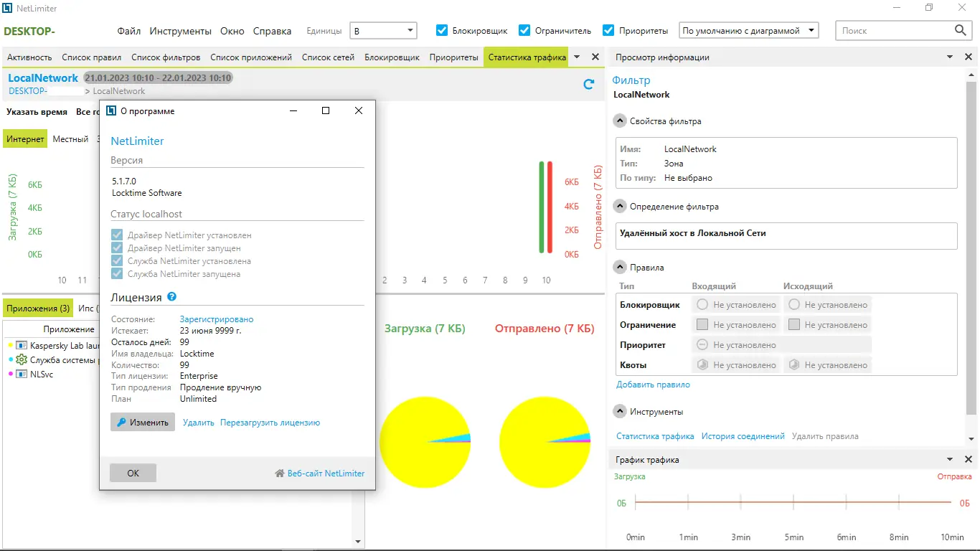Select the incoming Блокировщик rule radio button
This screenshot has height=551, width=980.
click(x=702, y=305)
